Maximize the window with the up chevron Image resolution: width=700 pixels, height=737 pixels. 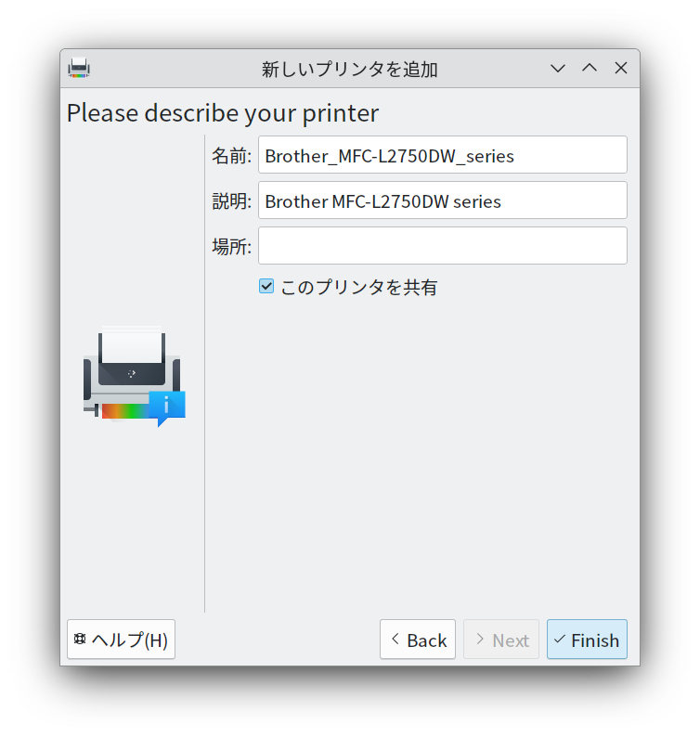click(590, 69)
